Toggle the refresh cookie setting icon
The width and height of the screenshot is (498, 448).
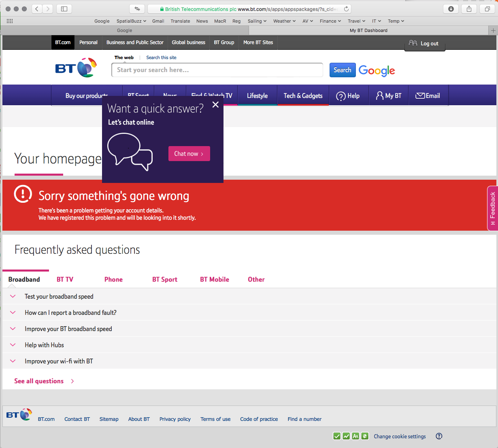coord(365,436)
